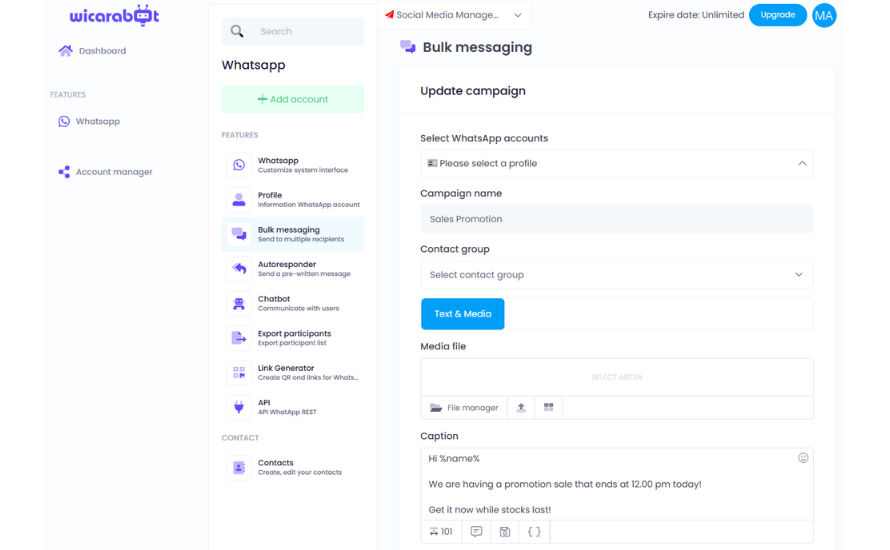Image resolution: width=890 pixels, height=550 pixels.
Task: Click Autoresponder feature label
Action: [287, 264]
